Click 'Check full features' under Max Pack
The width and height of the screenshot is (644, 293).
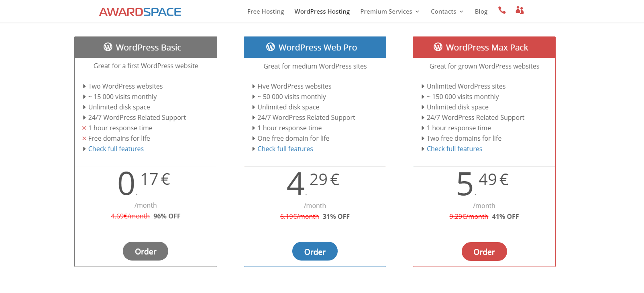click(454, 149)
